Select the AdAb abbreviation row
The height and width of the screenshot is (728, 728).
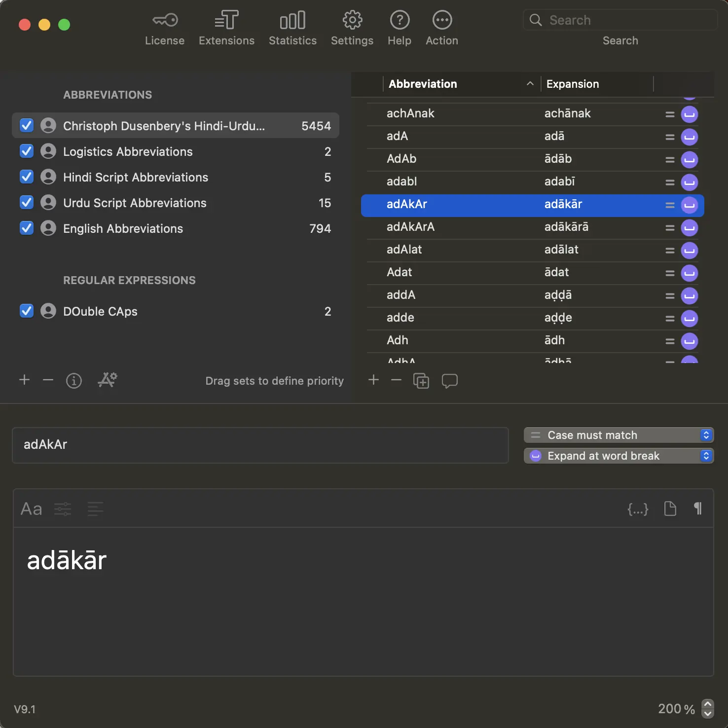tap(533, 159)
